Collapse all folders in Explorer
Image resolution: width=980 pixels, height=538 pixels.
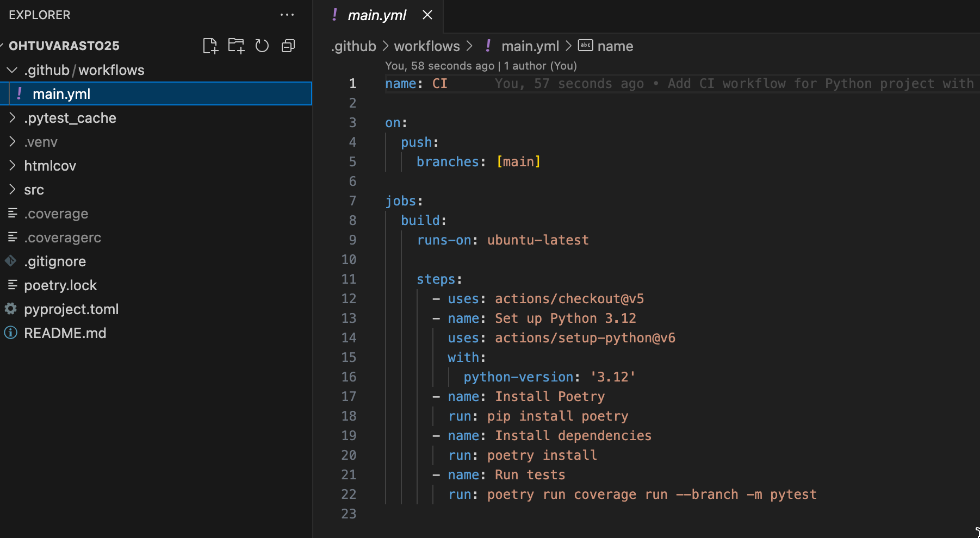288,46
